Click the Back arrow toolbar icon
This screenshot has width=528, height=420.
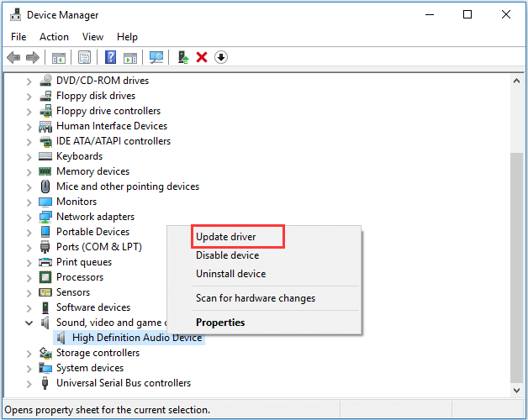13,58
